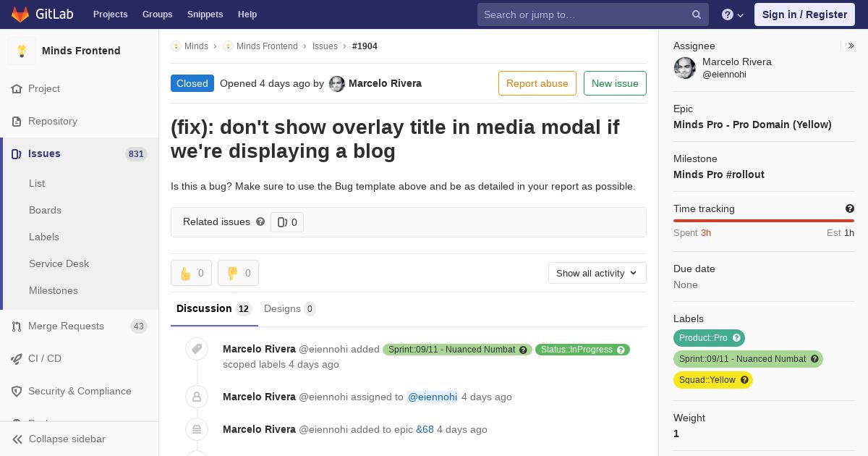Click the author avatar next to Opened
Viewport: 868px width, 456px height.
click(x=337, y=83)
